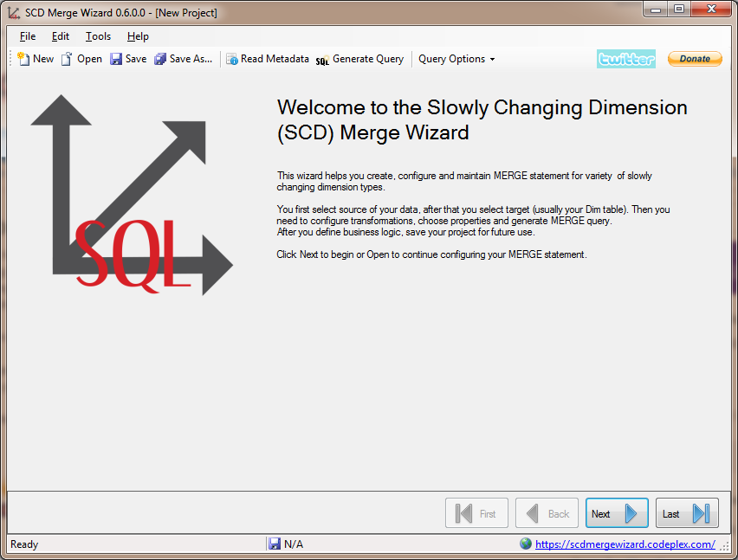
Task: Open the Tools menu
Action: coord(98,36)
